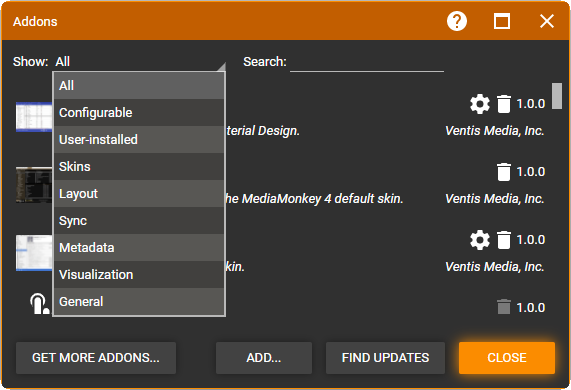Viewport: 571px width, 390px height.
Task: Click Ventis Media, Inc. on Material Design row
Action: click(495, 131)
